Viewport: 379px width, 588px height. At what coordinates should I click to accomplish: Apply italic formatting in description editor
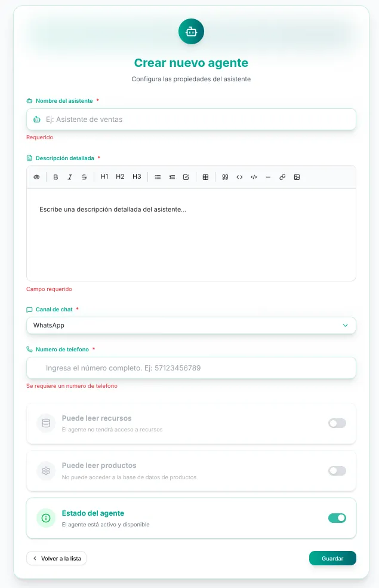pos(70,177)
